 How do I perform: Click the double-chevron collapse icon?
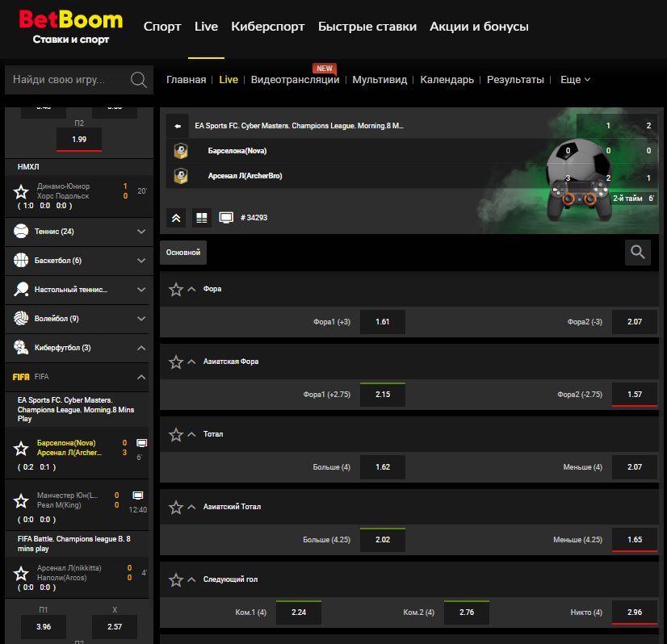point(176,218)
